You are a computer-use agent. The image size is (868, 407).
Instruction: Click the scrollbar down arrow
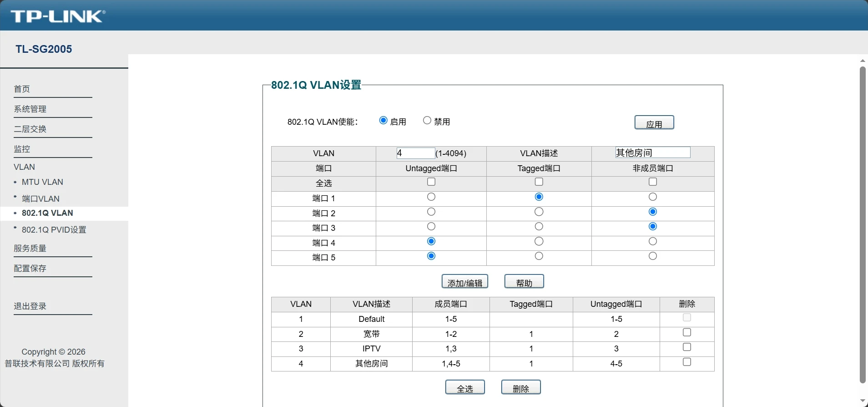click(863, 401)
